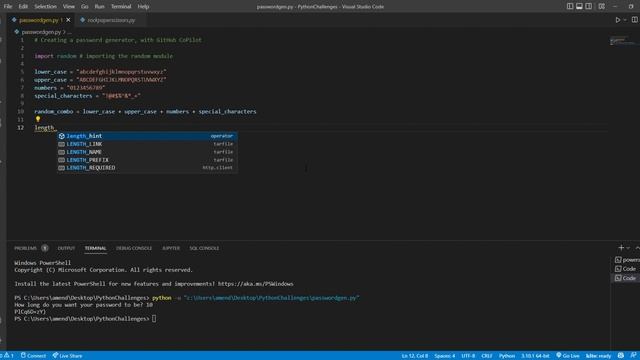Click the import random line
The image size is (640, 360).
pos(103,56)
